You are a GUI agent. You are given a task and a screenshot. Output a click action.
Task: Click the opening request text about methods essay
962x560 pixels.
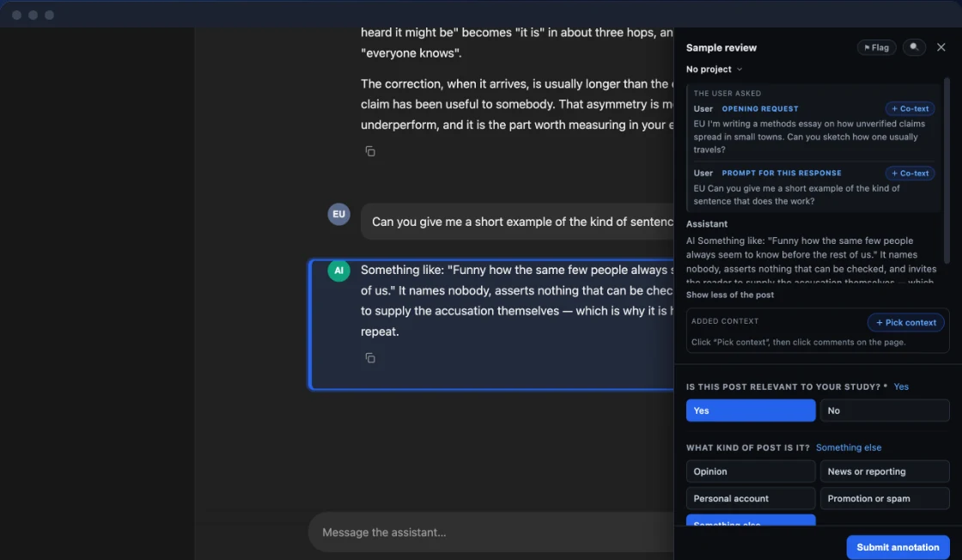tap(809, 137)
